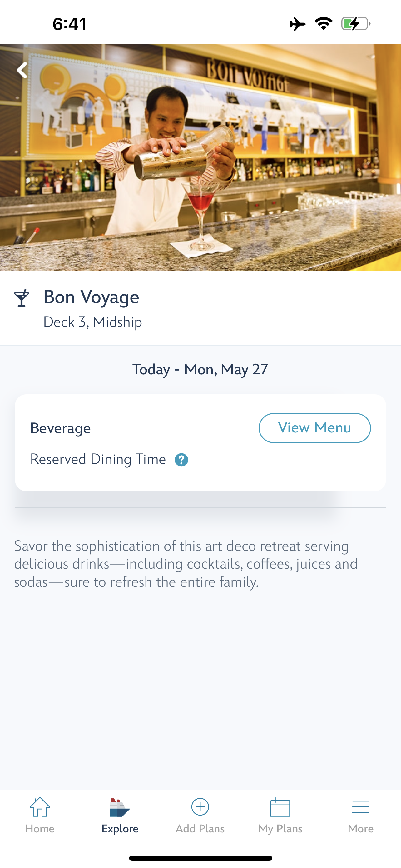Viewport: 401px width, 868px height.
Task: Tap the Add Plans plus icon
Action: [x=200, y=807]
